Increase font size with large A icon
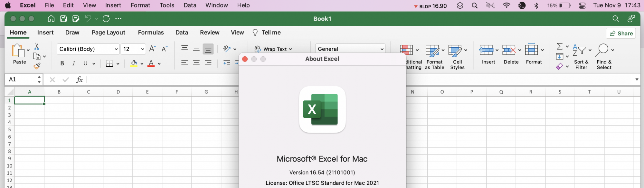Viewport: 644px width, 188px height. click(x=153, y=49)
